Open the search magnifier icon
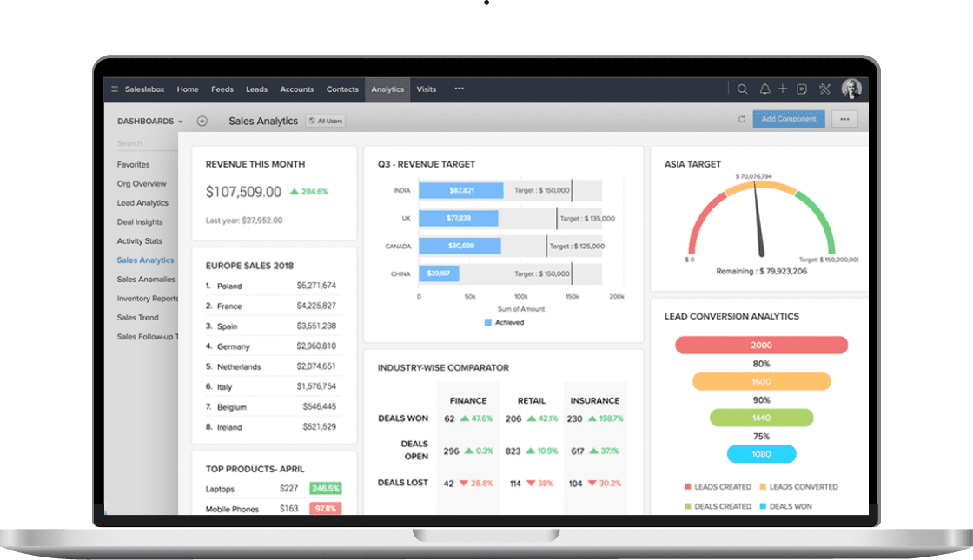This screenshot has height=560, width=973. [x=742, y=89]
